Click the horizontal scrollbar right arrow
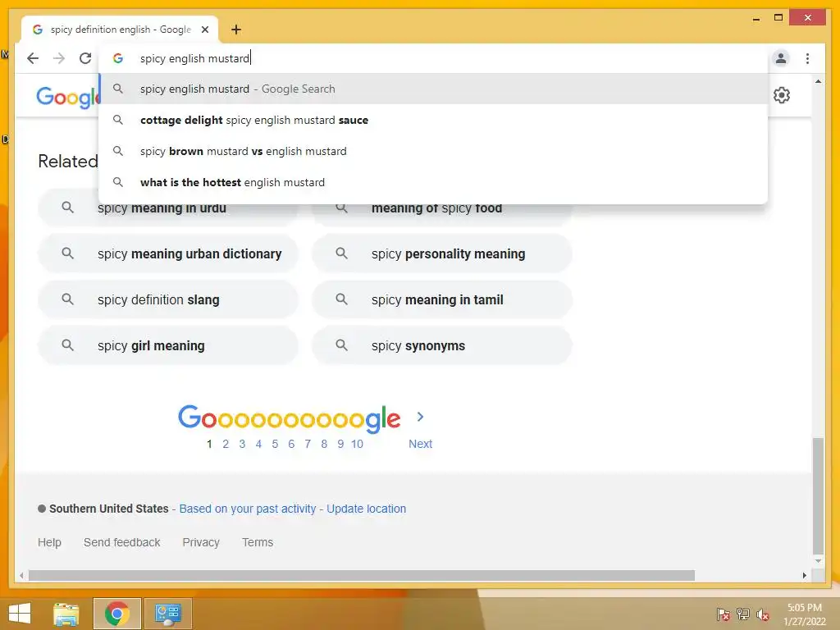Viewport: 840px width, 630px height. 804,575
